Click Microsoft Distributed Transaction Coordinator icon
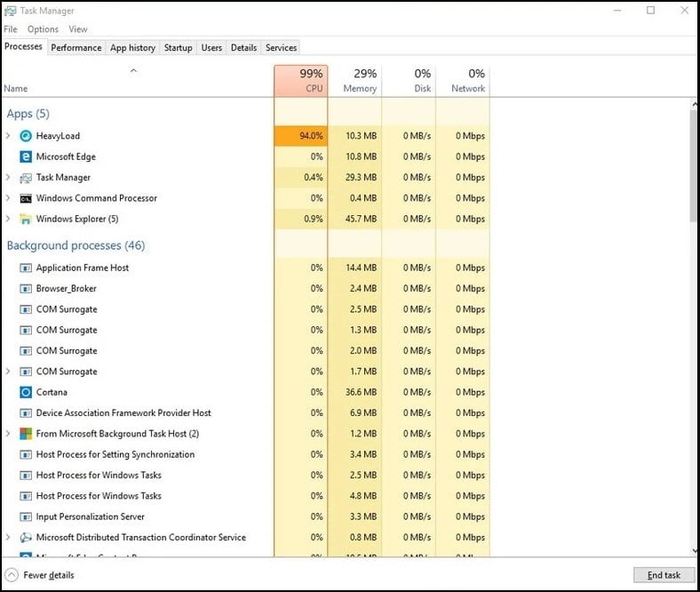 pos(26,538)
